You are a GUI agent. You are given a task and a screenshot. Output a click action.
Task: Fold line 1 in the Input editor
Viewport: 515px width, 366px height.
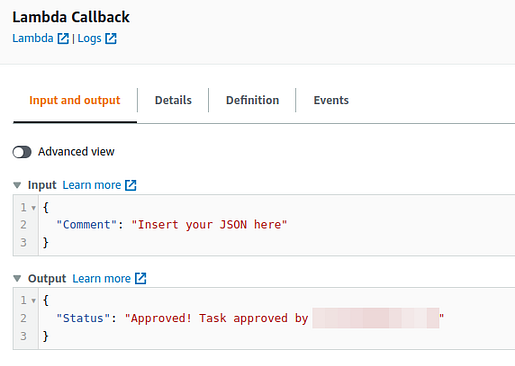33,208
